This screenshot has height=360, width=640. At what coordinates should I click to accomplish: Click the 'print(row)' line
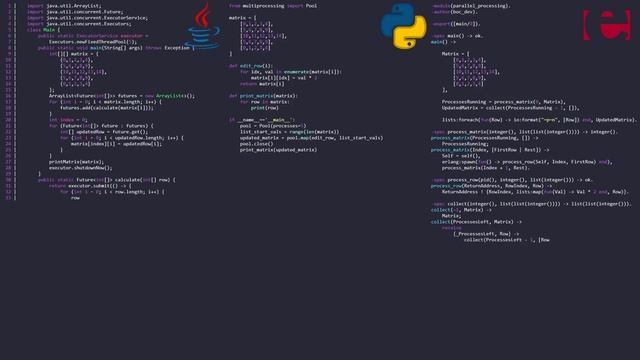coord(265,108)
